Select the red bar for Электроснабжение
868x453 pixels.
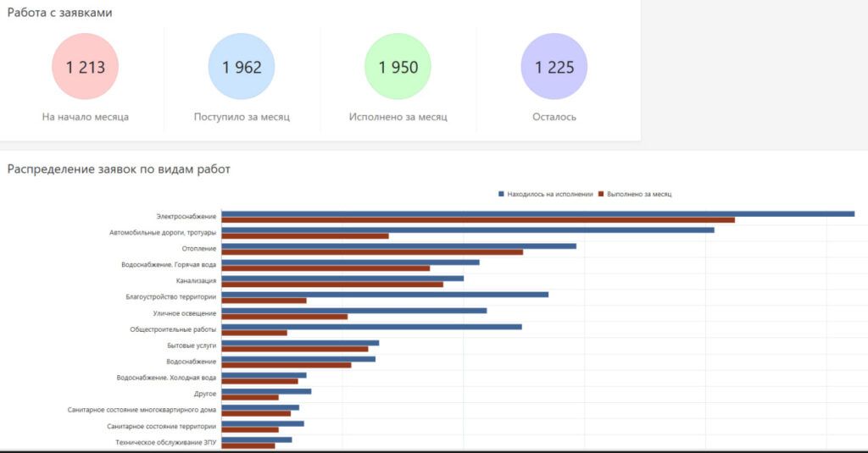477,220
